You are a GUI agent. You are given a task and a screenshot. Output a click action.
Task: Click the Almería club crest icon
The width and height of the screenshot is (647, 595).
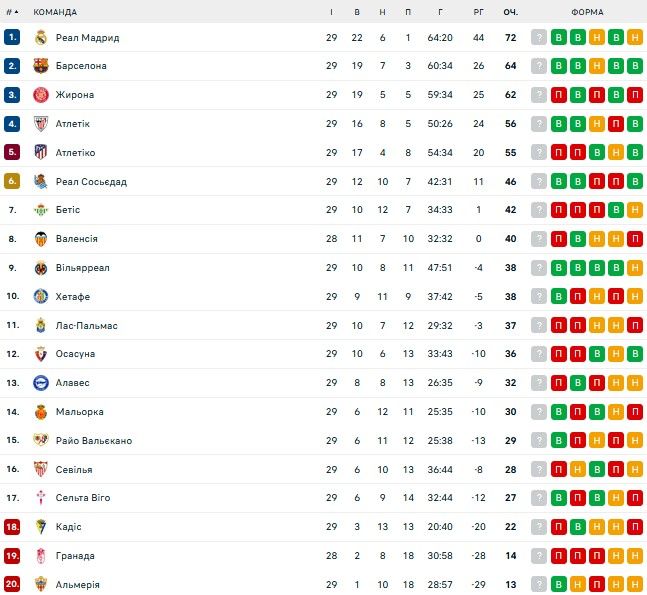[41, 585]
